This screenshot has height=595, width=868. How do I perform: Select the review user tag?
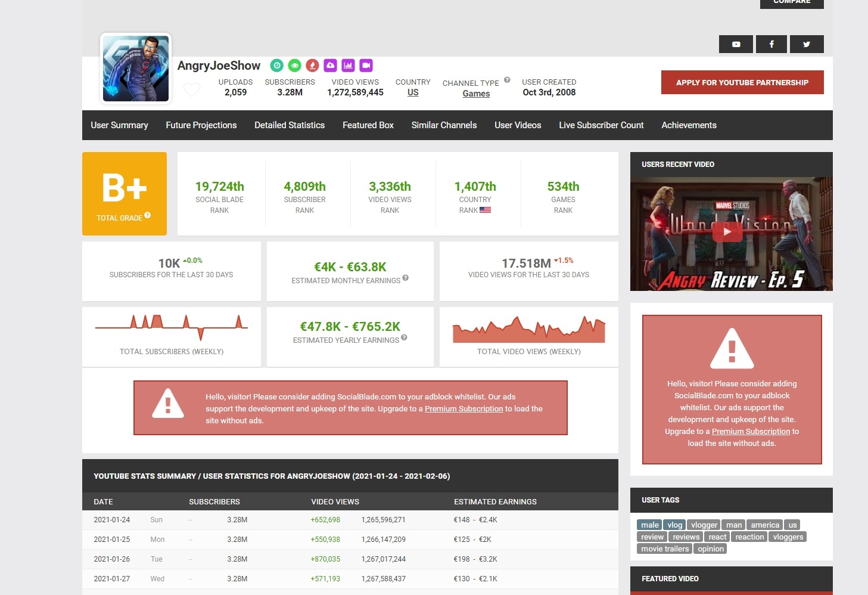click(x=652, y=537)
